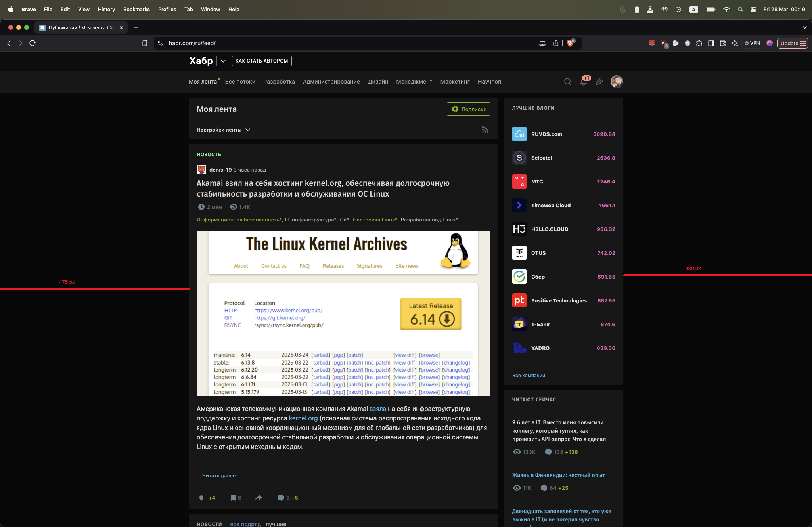Open the History menu

pos(106,9)
